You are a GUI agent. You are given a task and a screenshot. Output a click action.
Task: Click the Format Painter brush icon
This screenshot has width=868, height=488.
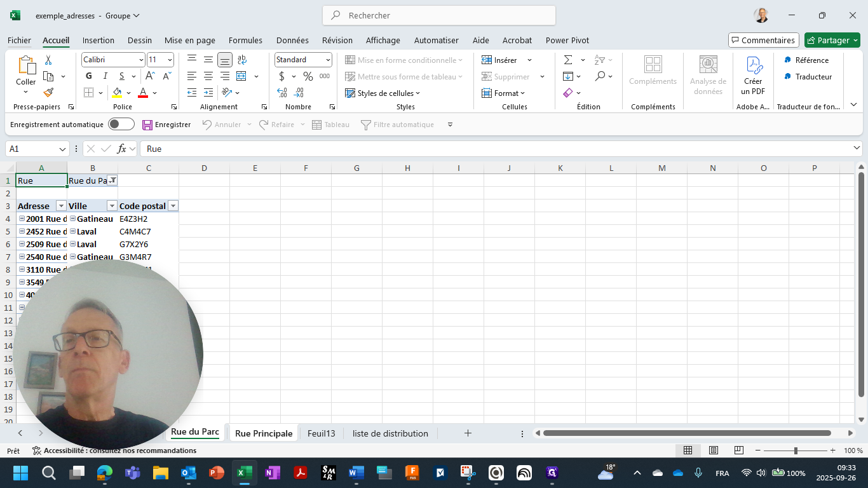48,93
